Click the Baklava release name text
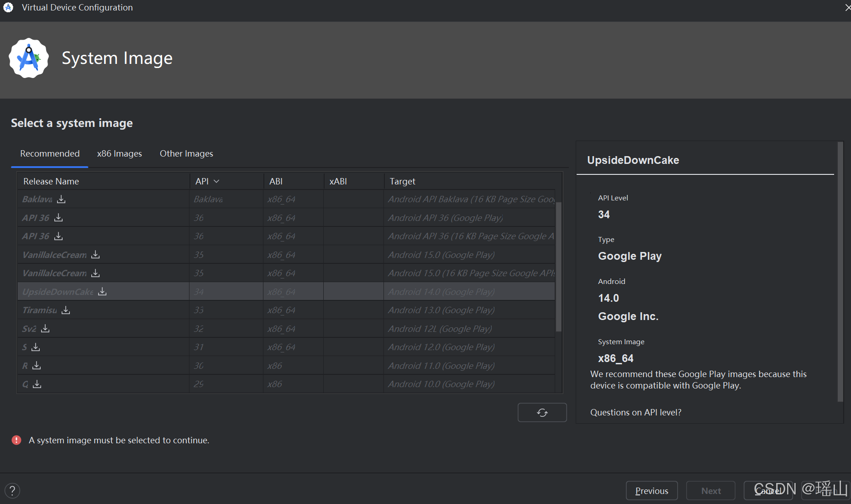This screenshot has height=504, width=851. pyautogui.click(x=37, y=199)
